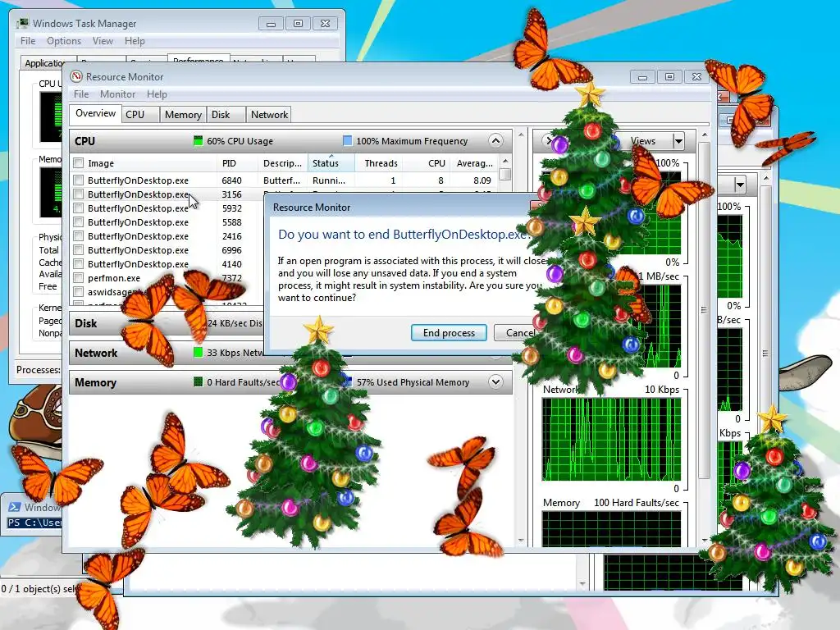Select Task Manager Applications tab
This screenshot has height=630, width=840.
pos(43,62)
